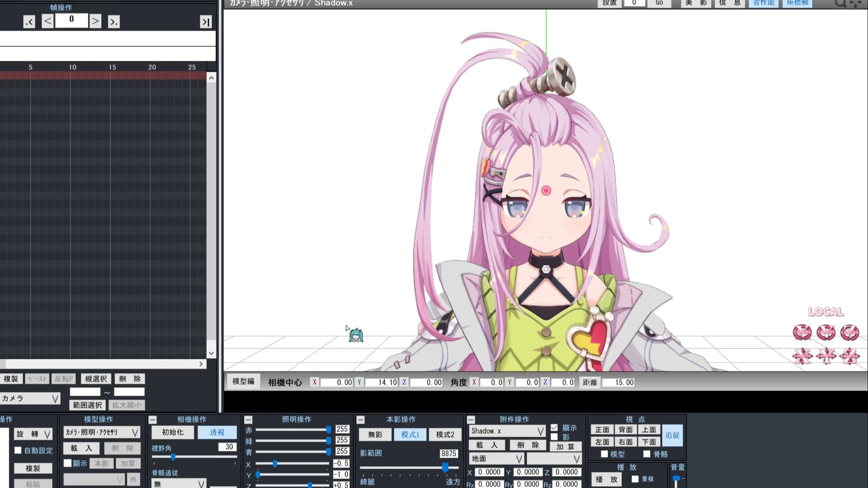
Task: Open the Shadow.x accessory dropdown
Action: click(x=507, y=431)
